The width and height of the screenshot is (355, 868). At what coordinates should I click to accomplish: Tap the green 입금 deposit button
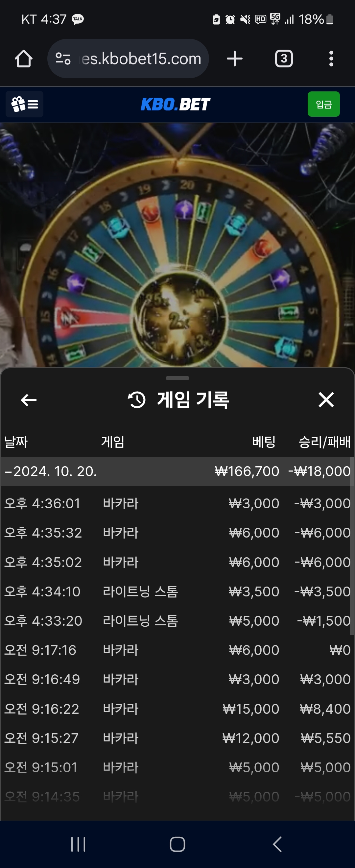[x=324, y=104]
